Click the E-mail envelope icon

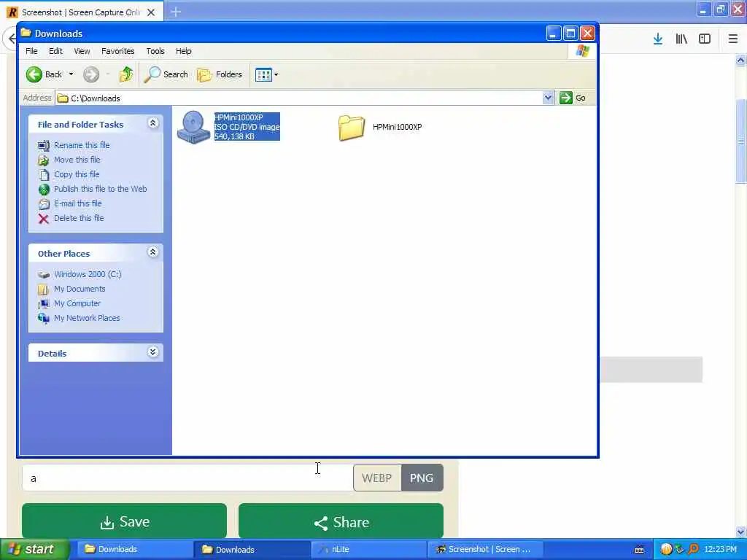(43, 204)
